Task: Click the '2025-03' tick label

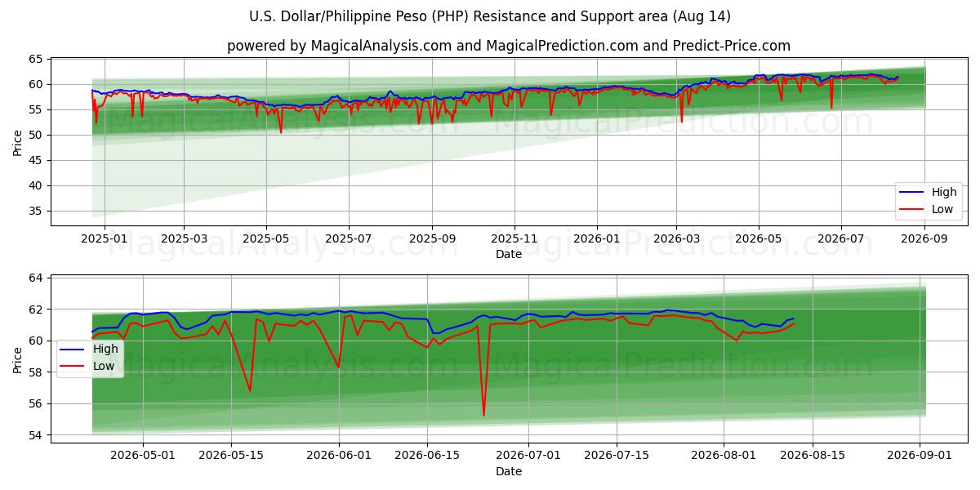Action: (x=183, y=238)
